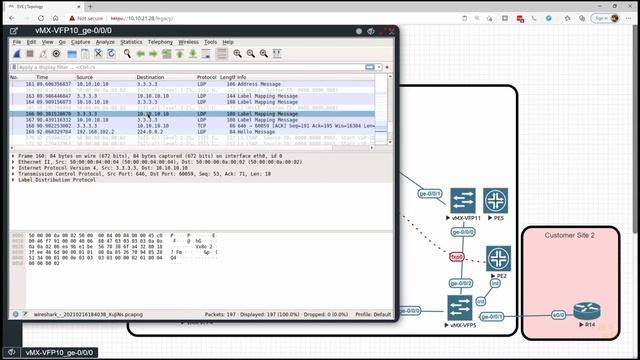
Task: Open the Tools menu
Action: (211, 42)
